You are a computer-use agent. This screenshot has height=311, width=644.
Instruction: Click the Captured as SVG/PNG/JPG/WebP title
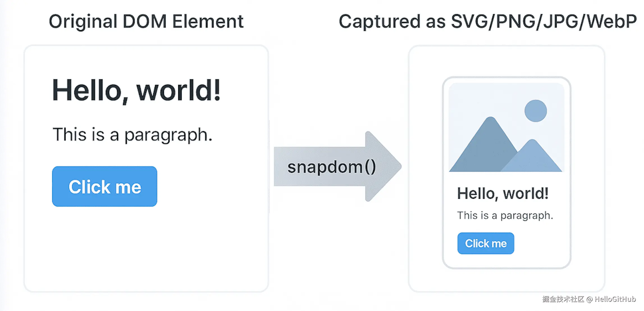[x=487, y=22]
